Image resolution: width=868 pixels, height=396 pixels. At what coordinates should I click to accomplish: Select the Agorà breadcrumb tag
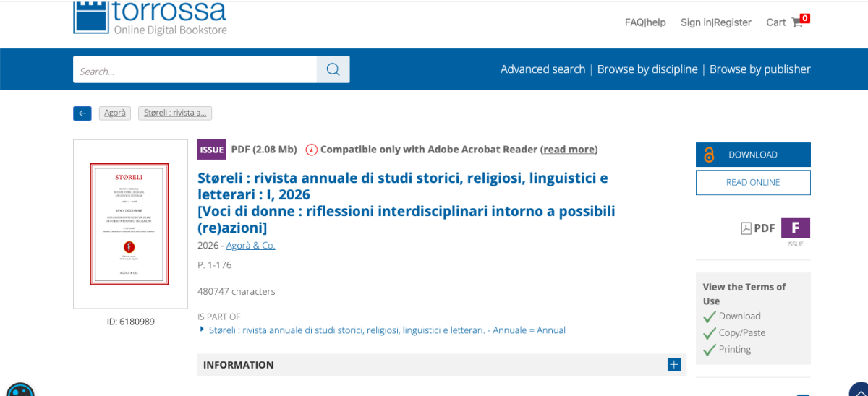[x=115, y=113]
